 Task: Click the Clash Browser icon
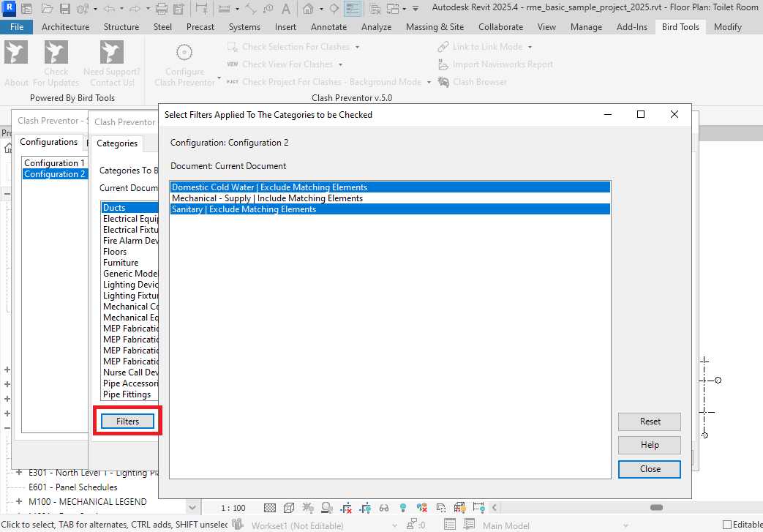coord(443,82)
